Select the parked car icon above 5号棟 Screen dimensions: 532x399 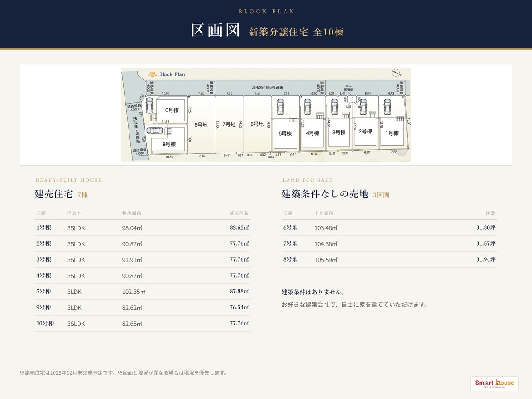click(280, 107)
